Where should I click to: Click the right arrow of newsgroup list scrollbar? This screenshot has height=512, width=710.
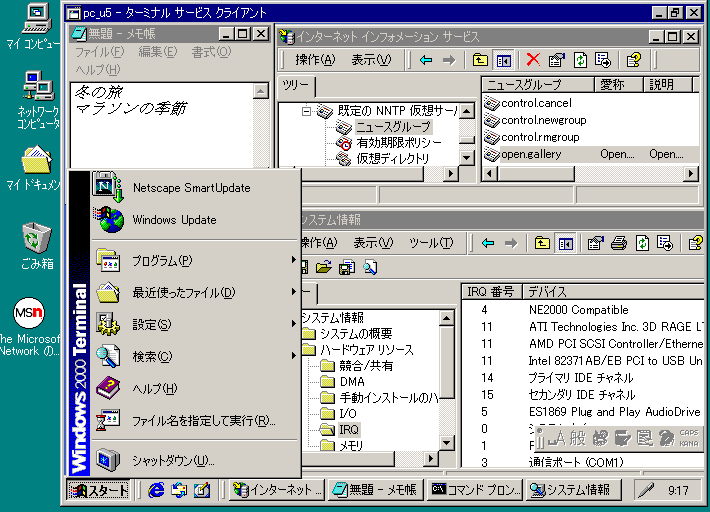coord(691,173)
